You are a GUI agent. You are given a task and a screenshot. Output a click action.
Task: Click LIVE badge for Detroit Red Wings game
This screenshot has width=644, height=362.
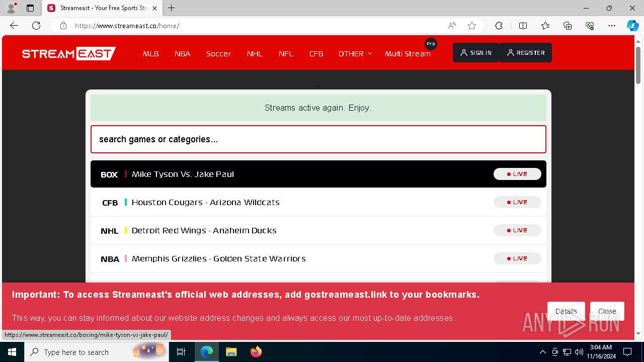[x=517, y=230]
